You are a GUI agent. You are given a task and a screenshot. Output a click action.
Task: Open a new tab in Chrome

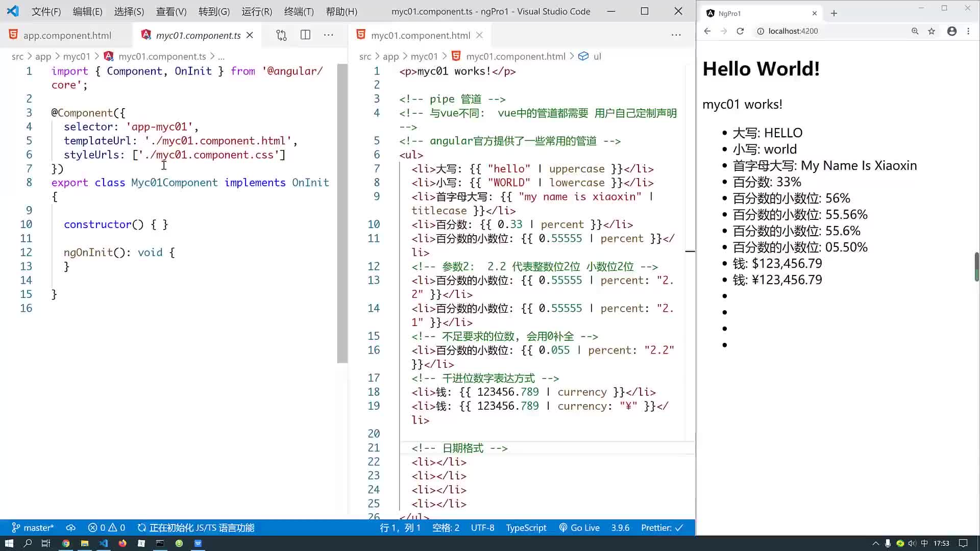(x=834, y=13)
